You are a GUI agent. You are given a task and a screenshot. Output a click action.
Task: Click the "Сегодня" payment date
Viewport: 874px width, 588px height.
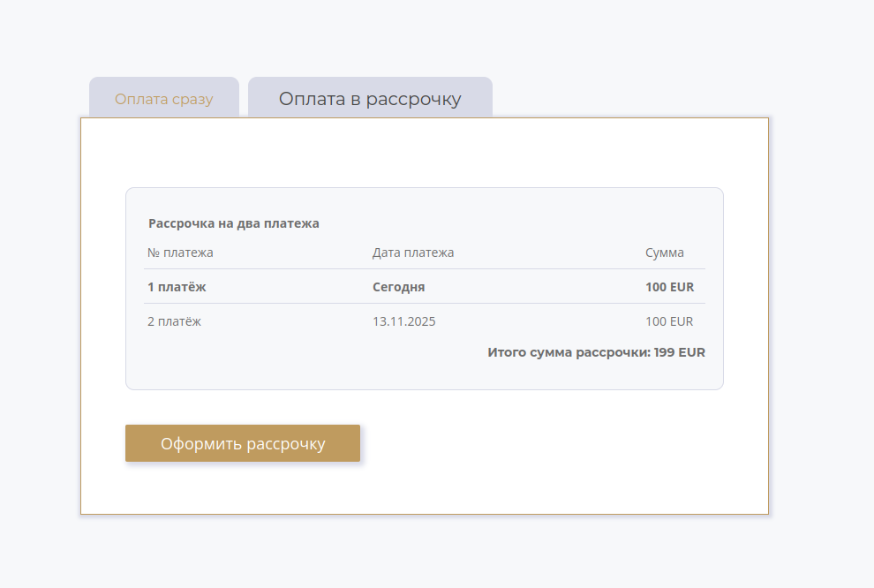click(399, 287)
